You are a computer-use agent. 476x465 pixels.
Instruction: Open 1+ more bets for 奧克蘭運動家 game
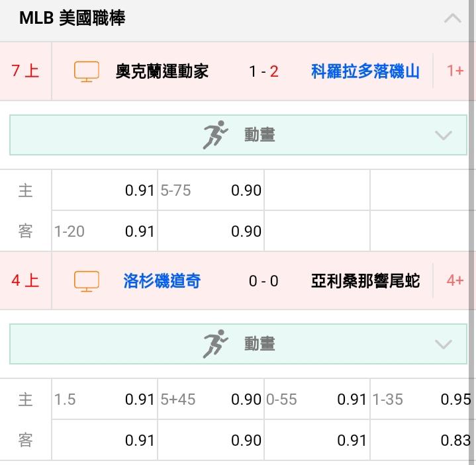point(455,71)
